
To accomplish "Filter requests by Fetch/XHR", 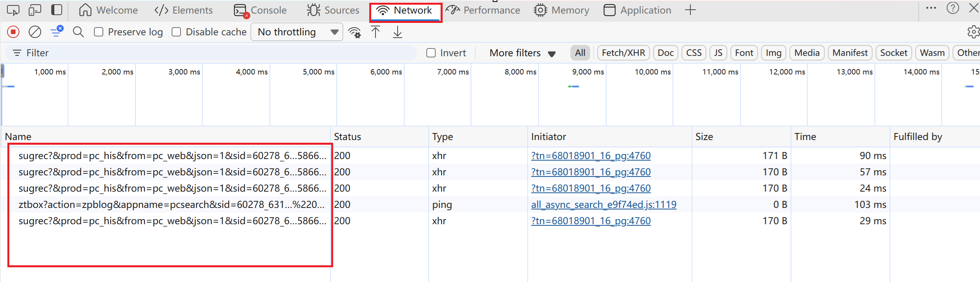I will click(623, 53).
